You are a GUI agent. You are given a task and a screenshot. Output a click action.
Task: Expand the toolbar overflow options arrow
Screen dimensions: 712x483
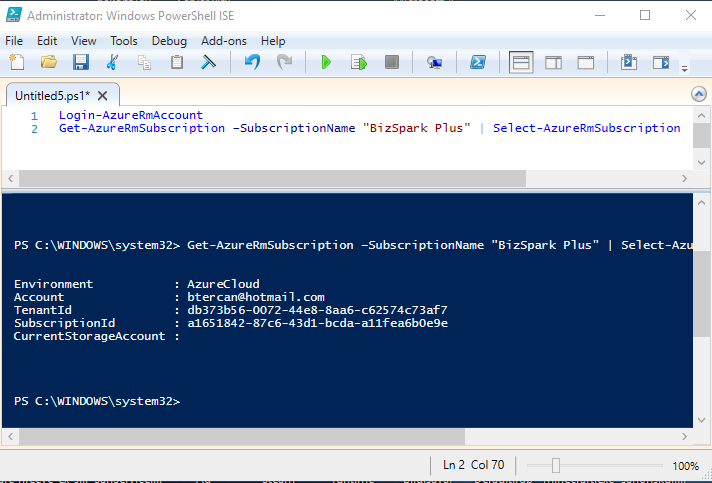click(x=684, y=69)
